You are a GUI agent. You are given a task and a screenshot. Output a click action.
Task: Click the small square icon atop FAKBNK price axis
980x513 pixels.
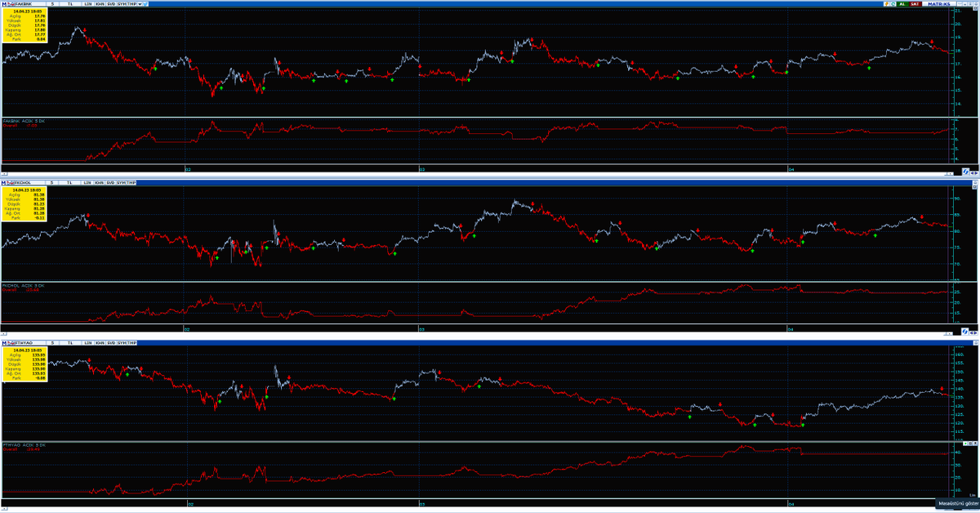tap(975, 9)
